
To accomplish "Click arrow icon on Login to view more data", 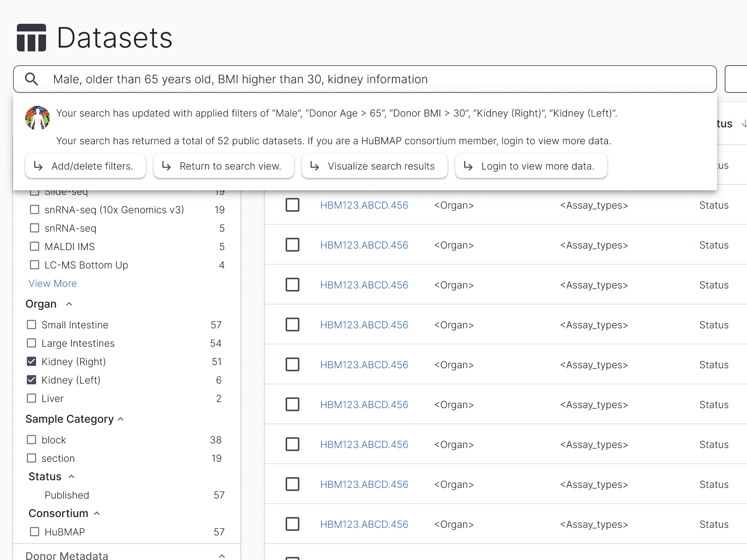I will click(468, 166).
